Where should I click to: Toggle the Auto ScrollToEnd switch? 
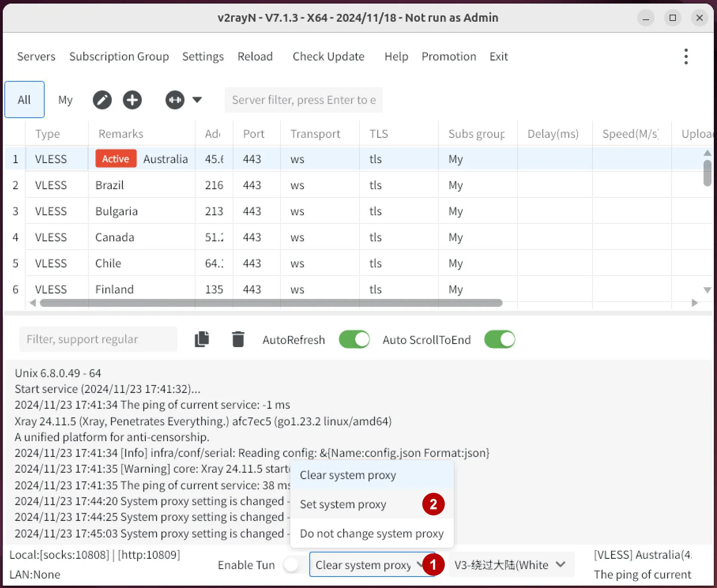(x=500, y=340)
